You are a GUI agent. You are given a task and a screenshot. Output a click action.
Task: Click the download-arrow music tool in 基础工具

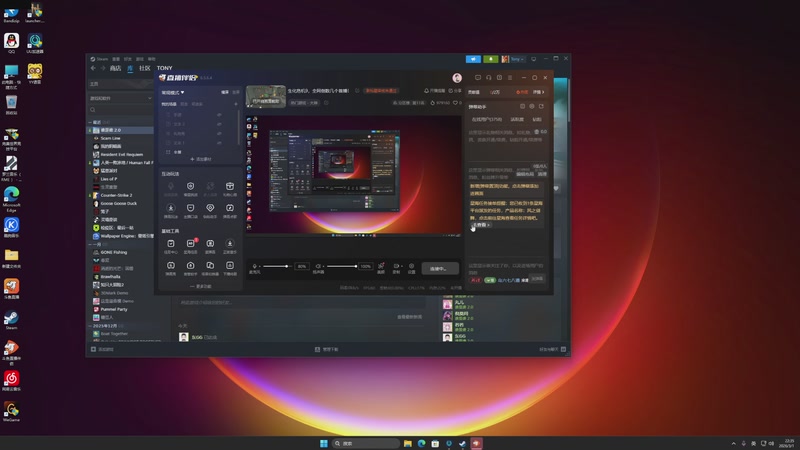(x=230, y=244)
